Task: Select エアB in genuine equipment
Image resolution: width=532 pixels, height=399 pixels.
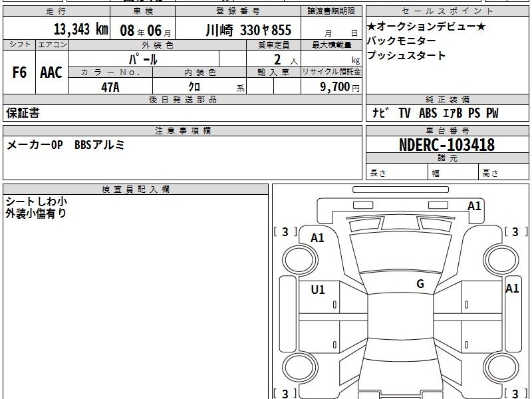Action: point(453,112)
